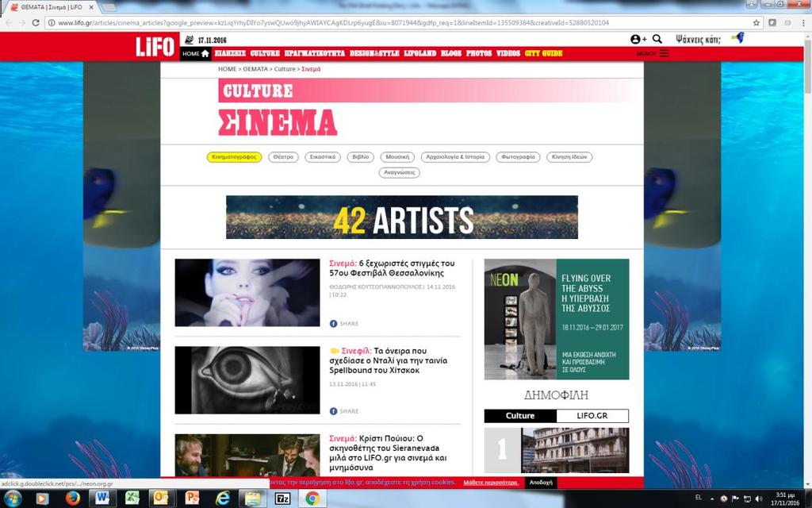Select the Αναγνώσεις category pill
812x508 pixels.
[400, 172]
